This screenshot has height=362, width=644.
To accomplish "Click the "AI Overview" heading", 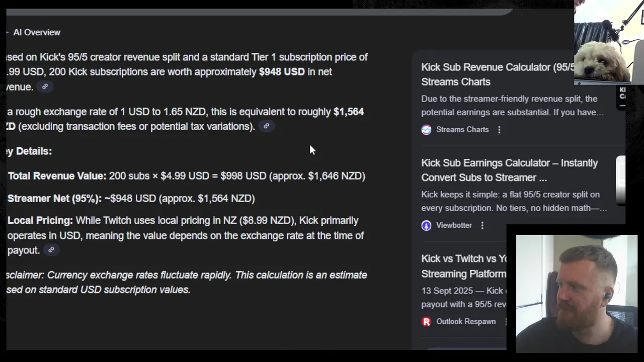I will point(37,32).
